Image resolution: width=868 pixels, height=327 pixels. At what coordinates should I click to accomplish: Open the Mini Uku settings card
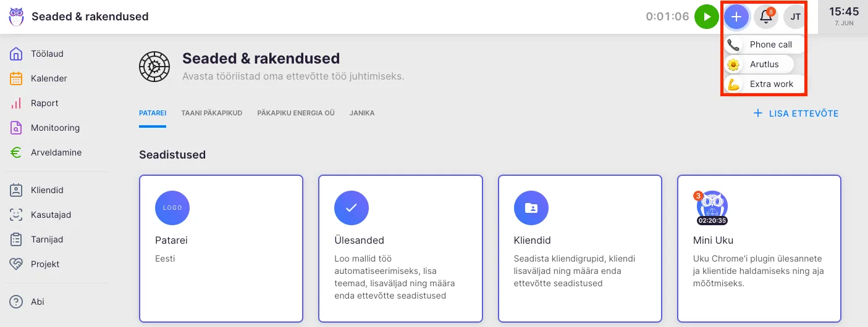pyautogui.click(x=759, y=248)
